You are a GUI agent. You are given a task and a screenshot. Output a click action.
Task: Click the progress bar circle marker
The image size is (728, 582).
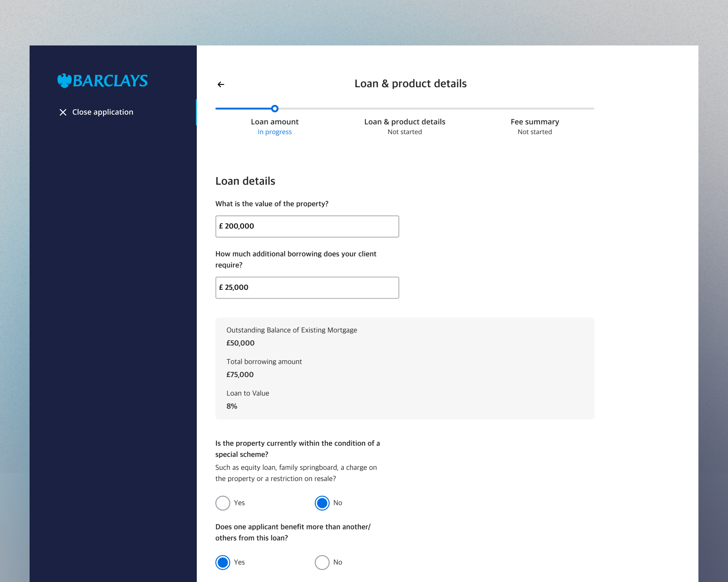coord(275,109)
